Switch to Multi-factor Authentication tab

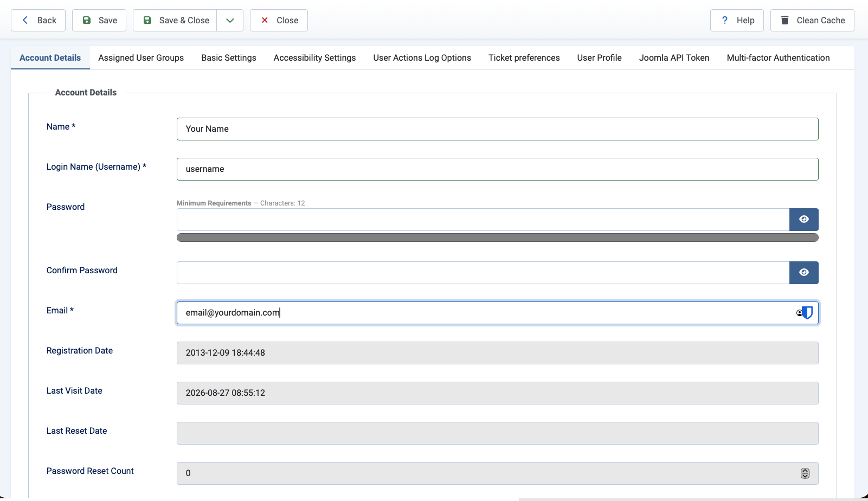[x=778, y=57]
